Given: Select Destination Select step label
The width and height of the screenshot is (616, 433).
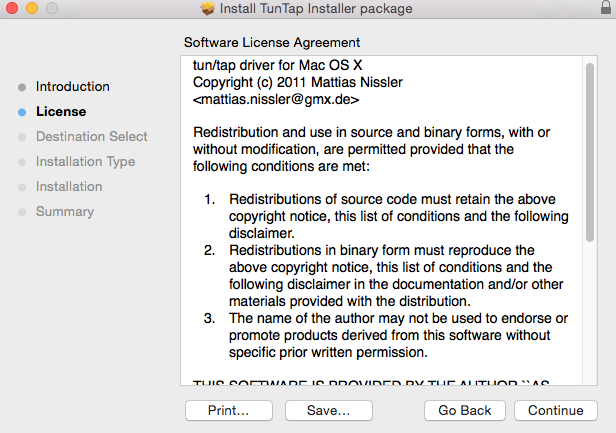Looking at the screenshot, I should click(92, 136).
